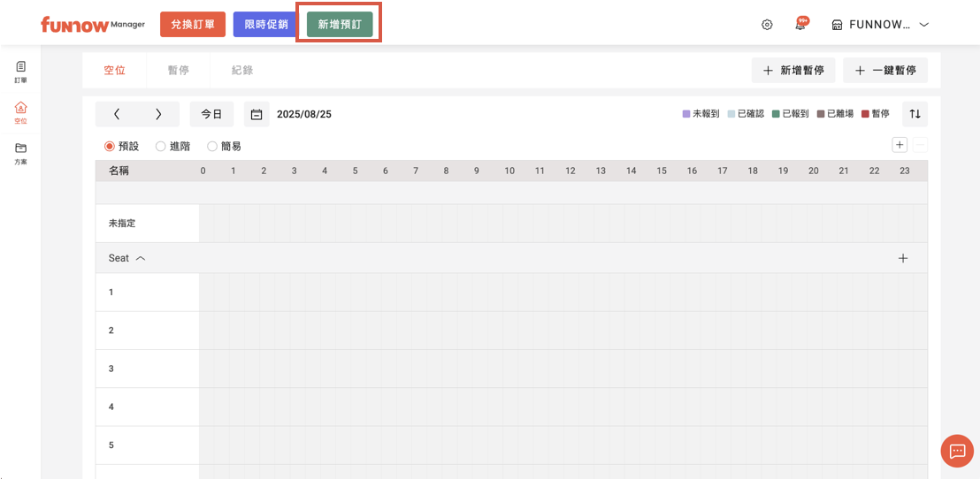Click the 新增預訂 button
Screen dimensions: 980x479
[x=340, y=25]
